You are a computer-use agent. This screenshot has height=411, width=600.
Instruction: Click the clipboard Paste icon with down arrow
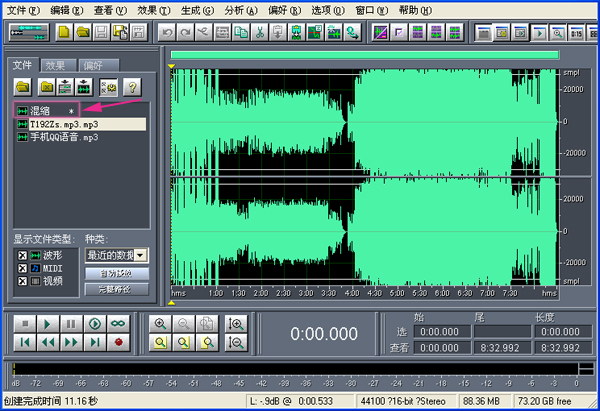coord(278,32)
